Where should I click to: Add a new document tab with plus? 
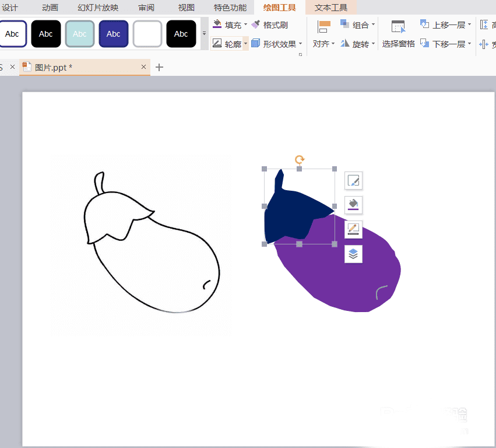pyautogui.click(x=160, y=67)
